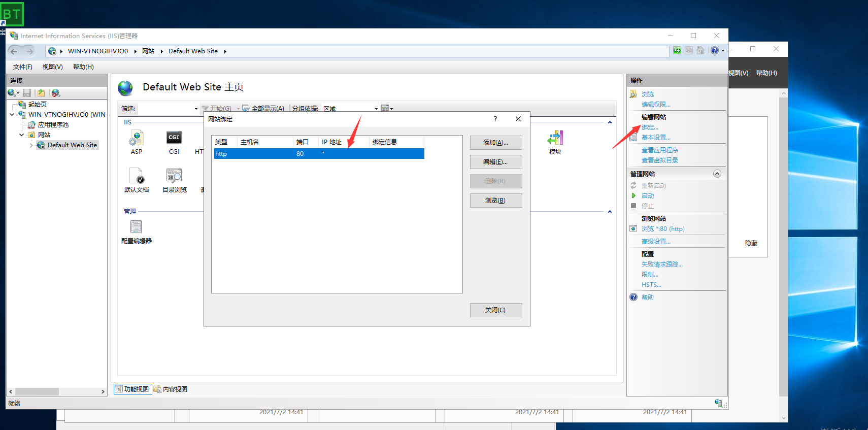Switch to 功能视图 features view tab
Image resolution: width=868 pixels, height=430 pixels.
[132, 389]
